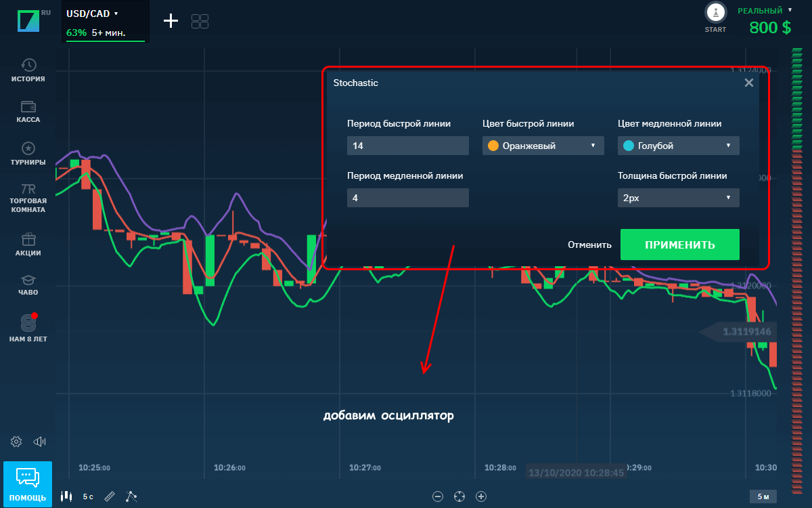Screen dimensions: 812x508
Task: Open the indicators ruler tool icon
Action: 110,496
